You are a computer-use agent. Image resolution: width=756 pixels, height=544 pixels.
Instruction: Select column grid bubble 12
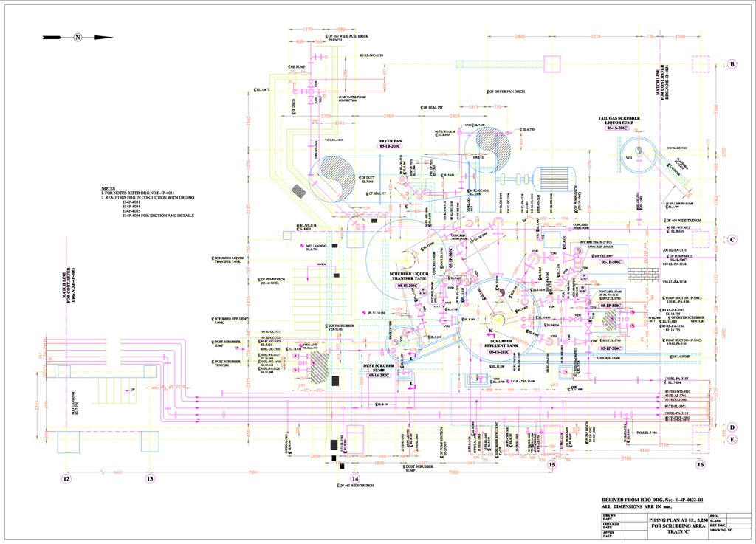(66, 479)
